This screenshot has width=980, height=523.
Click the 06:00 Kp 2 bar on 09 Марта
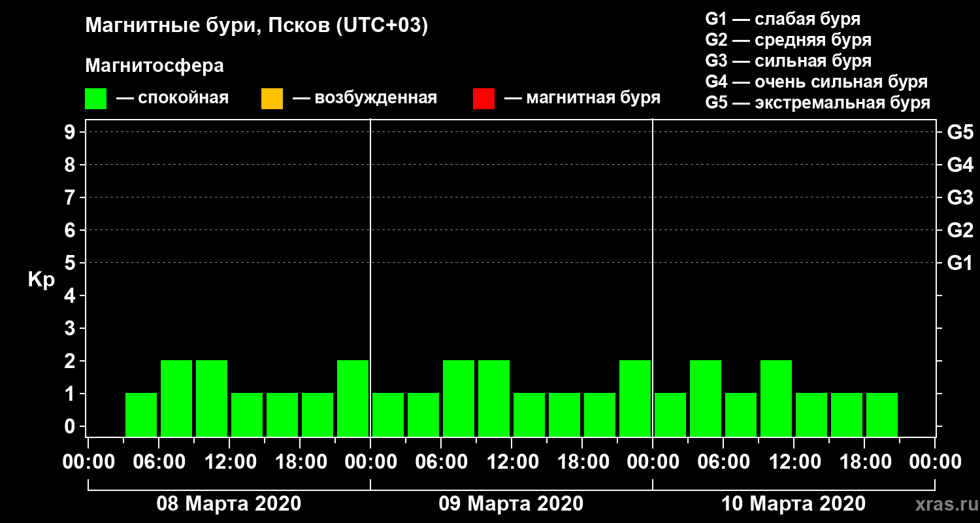459,398
